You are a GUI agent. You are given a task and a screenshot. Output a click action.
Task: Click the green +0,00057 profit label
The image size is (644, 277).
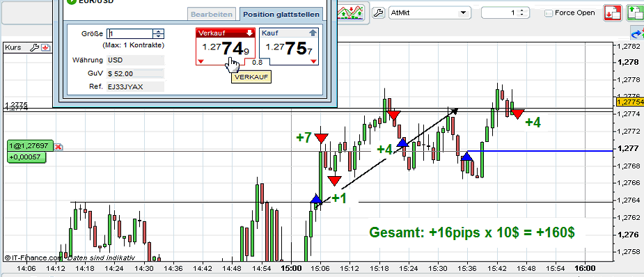(x=26, y=157)
